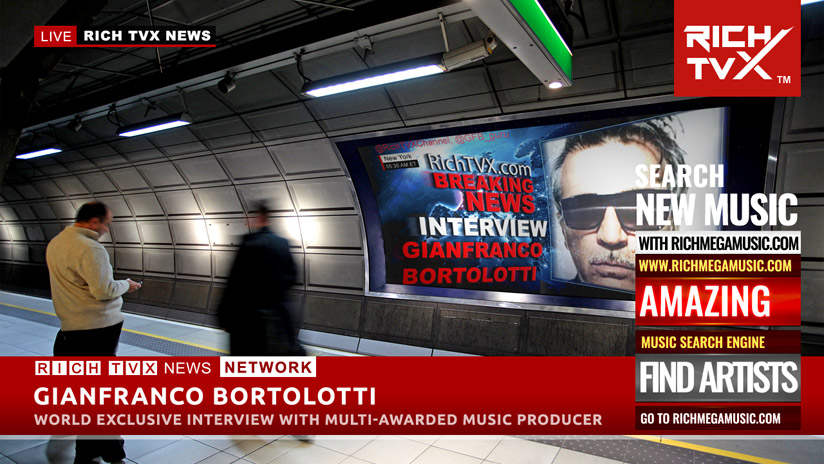Open the WWW.RICHMEGAMUSIC.COM yellow link
Screen dimensions: 824x464
pyautogui.click(x=716, y=266)
